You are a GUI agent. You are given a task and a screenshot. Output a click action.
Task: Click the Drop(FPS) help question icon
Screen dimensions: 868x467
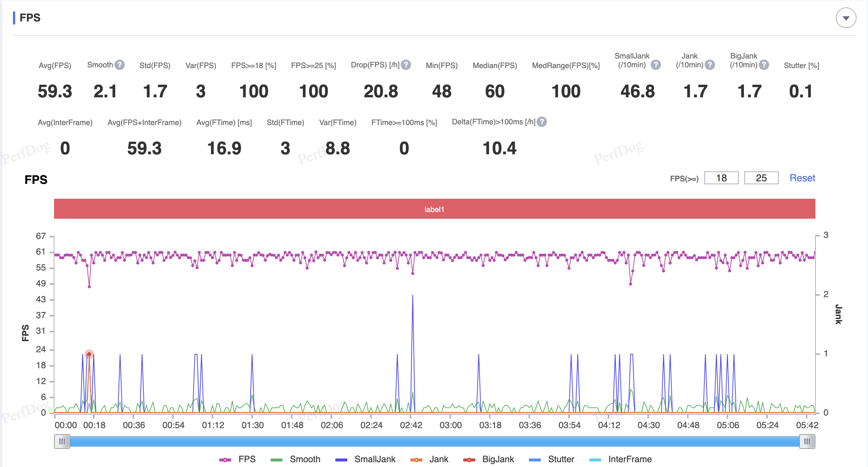coord(406,65)
